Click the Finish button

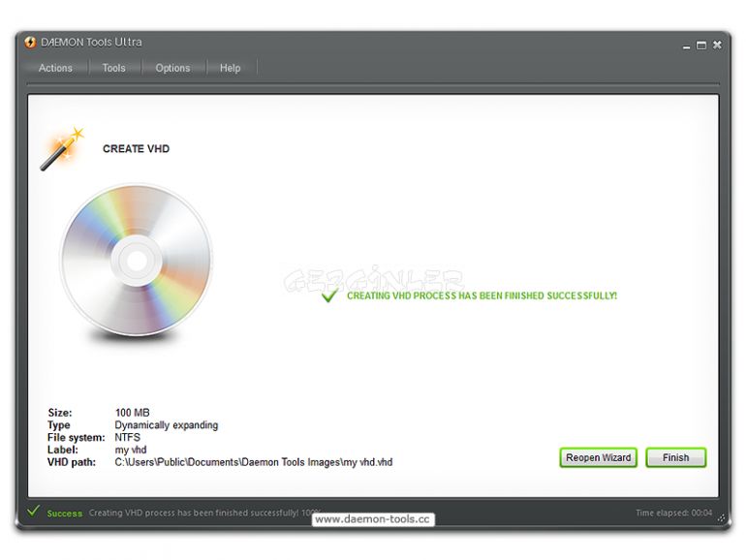click(x=675, y=457)
